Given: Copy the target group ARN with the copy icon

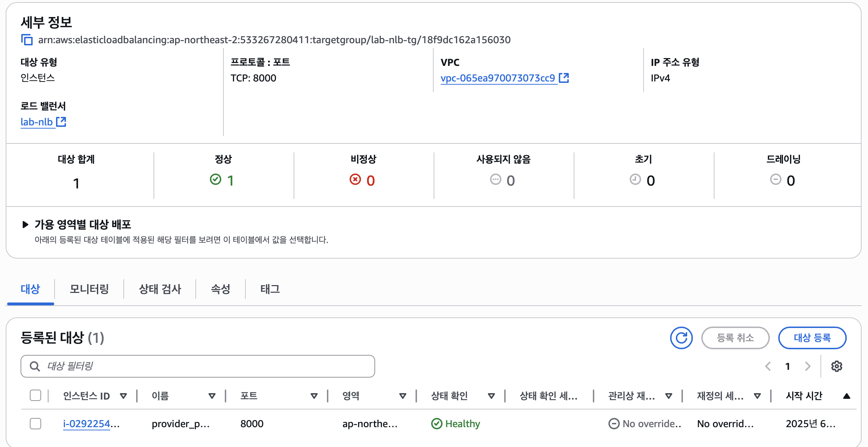Looking at the screenshot, I should coord(27,40).
